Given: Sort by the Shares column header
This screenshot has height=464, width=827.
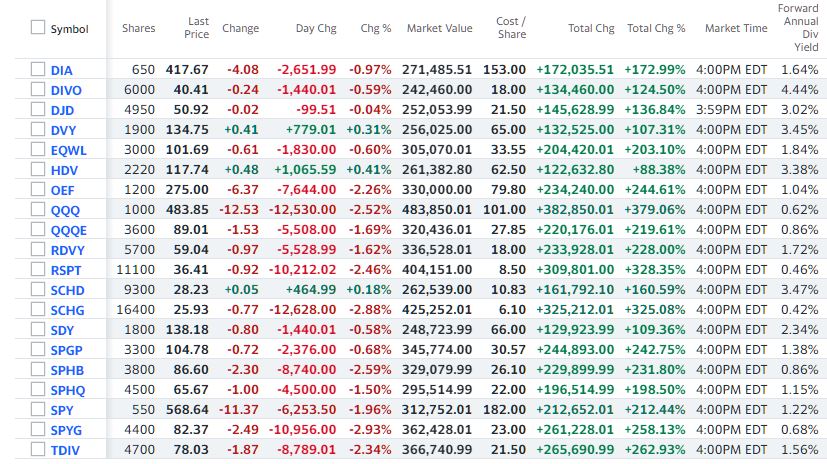Looking at the screenshot, I should pyautogui.click(x=138, y=28).
